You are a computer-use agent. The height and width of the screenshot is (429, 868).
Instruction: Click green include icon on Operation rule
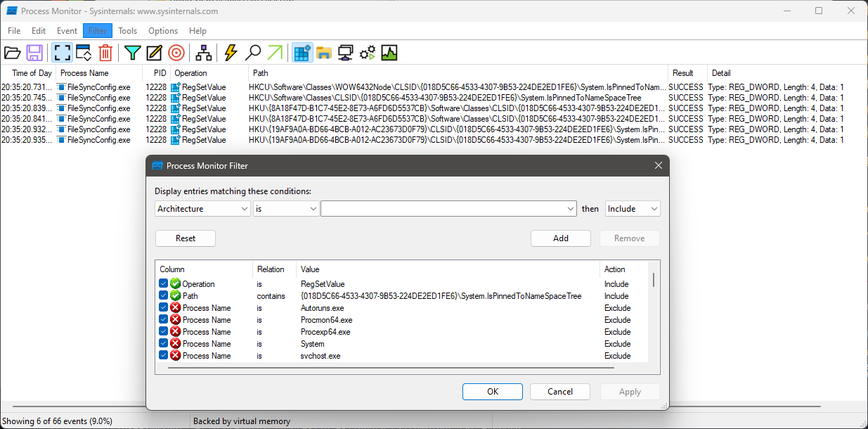(x=176, y=284)
